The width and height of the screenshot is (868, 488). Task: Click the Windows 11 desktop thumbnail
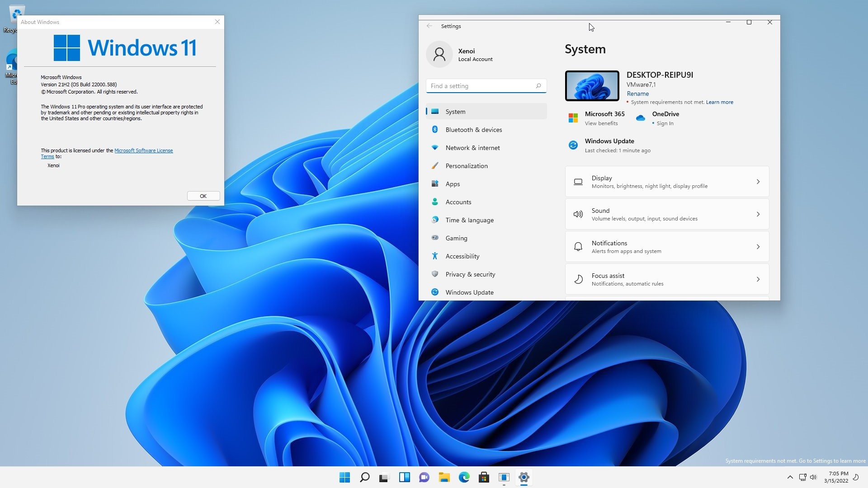592,85
